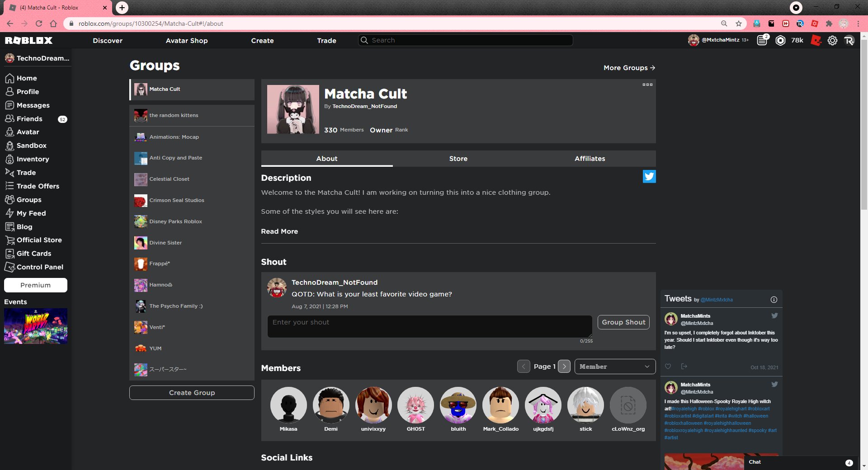Open the member rank dropdown

pyautogui.click(x=615, y=367)
